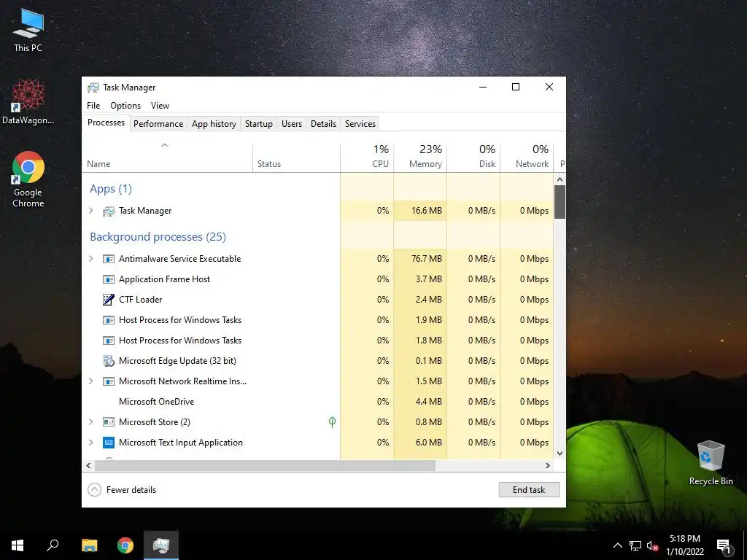Open Google Chrome desktop shortcut
Image resolution: width=747 pixels, height=560 pixels.
[x=28, y=179]
